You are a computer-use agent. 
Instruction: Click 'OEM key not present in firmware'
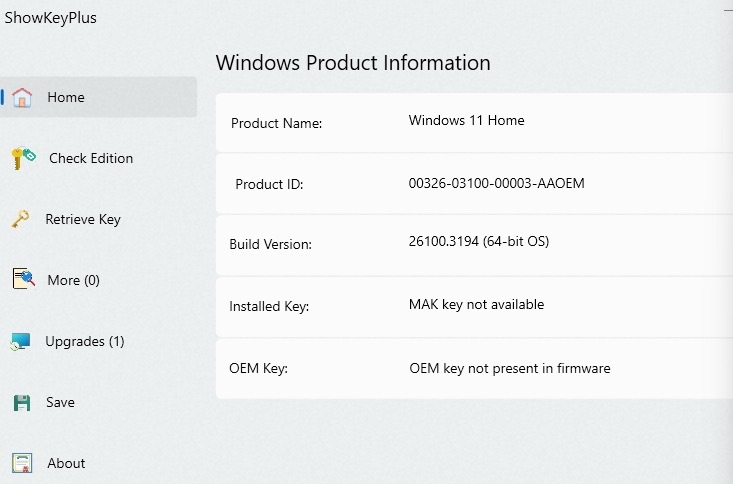tap(510, 368)
